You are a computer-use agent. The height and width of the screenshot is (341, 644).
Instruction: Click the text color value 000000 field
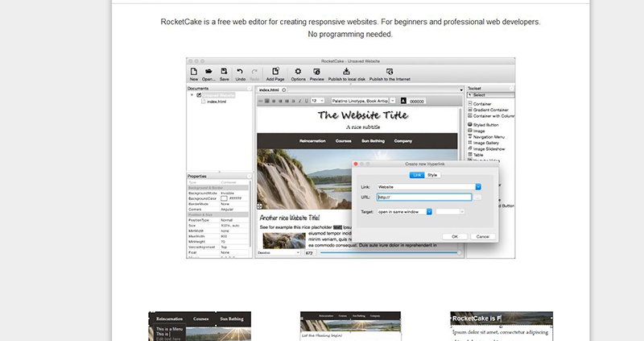pos(417,102)
